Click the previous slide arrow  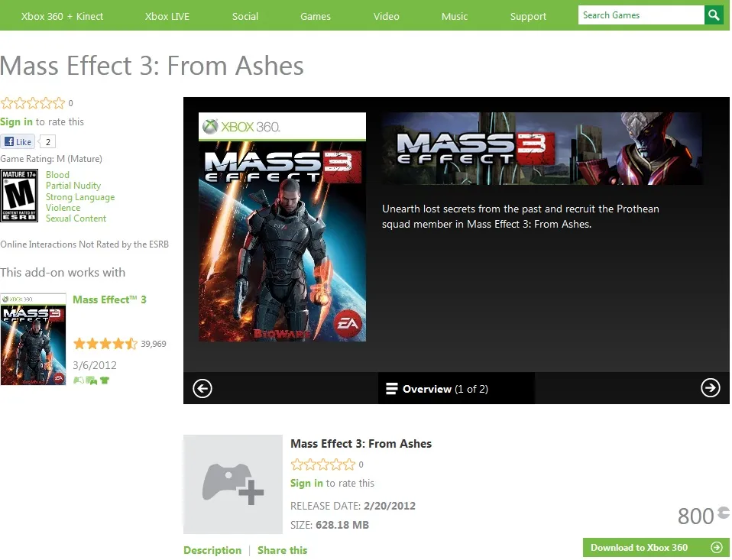(202, 388)
